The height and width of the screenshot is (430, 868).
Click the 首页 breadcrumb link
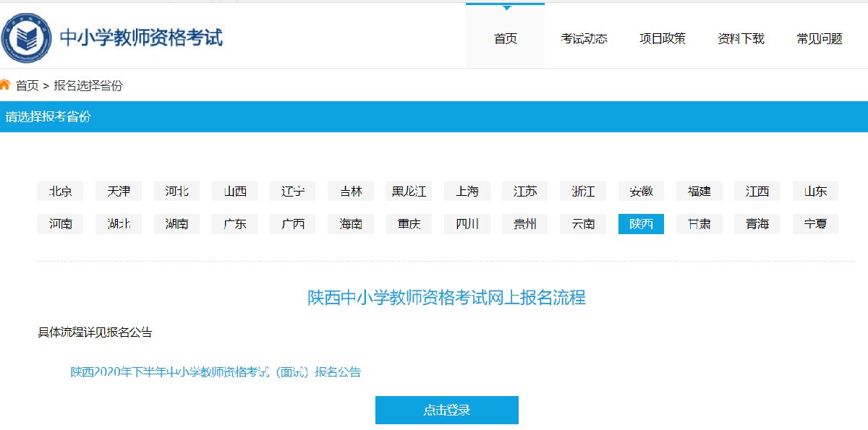click(27, 85)
